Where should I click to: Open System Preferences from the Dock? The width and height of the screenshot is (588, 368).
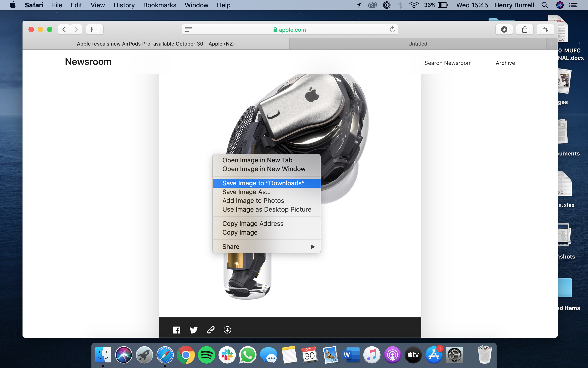pos(454,355)
